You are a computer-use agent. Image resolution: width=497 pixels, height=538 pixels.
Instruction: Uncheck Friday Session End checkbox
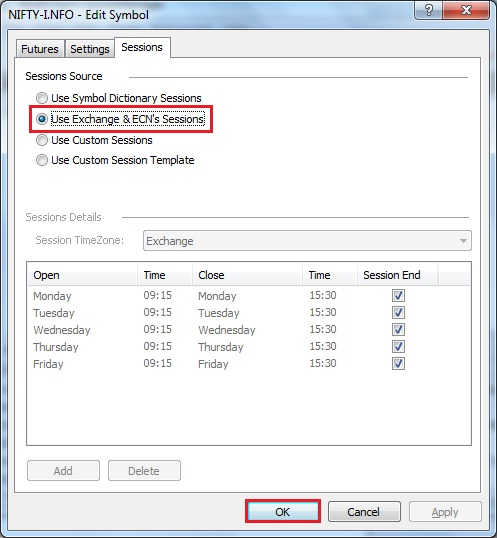[398, 363]
